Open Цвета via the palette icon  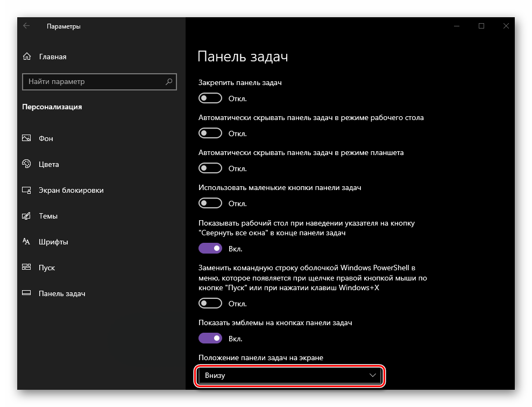(x=26, y=164)
